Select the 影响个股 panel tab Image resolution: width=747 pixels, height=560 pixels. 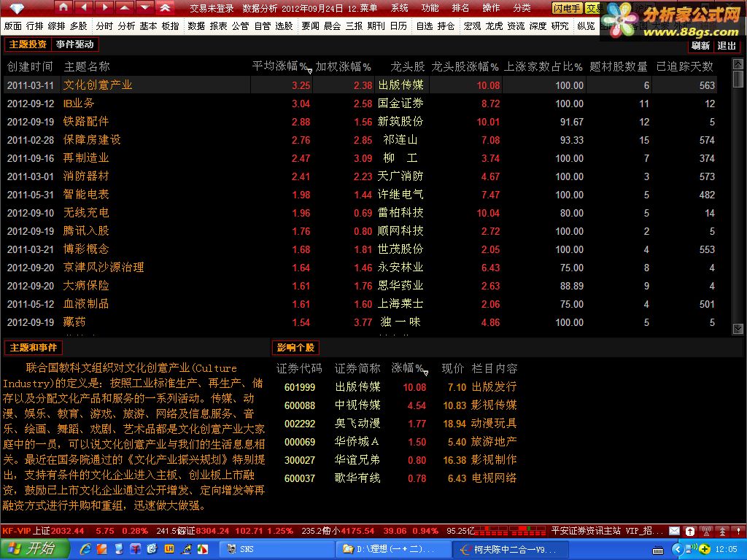295,348
